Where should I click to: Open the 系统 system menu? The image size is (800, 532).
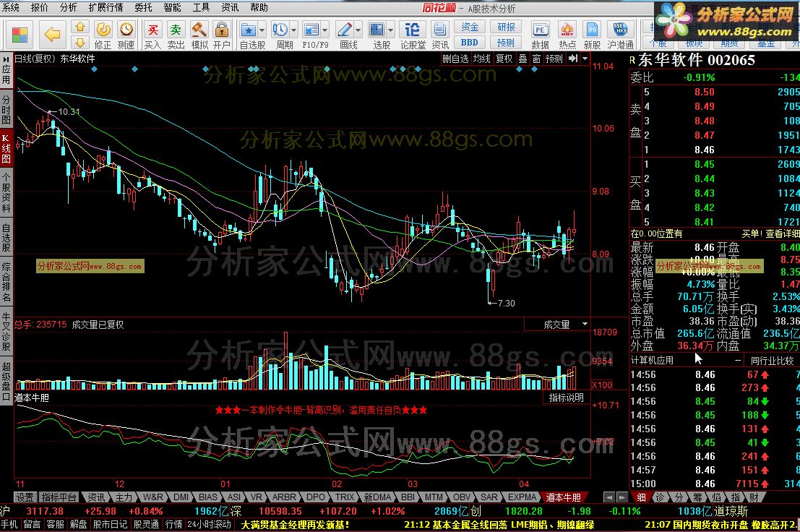[x=10, y=7]
